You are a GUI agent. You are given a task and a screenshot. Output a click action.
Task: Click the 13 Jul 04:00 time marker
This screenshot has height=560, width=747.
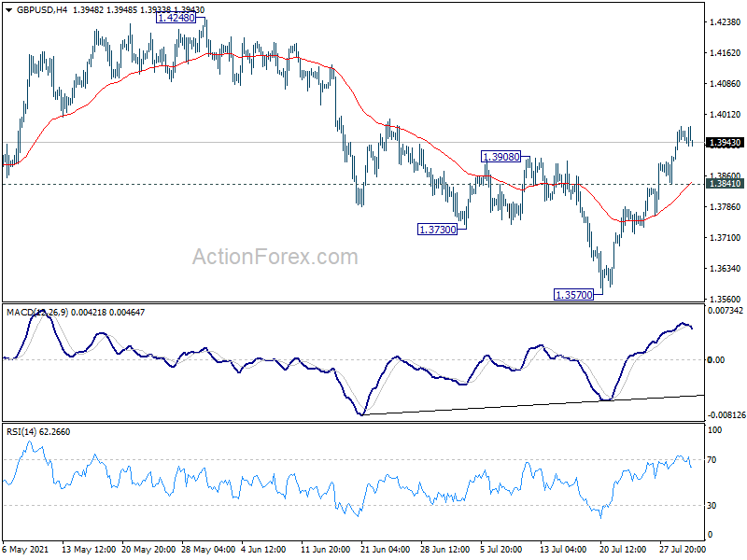(563, 549)
